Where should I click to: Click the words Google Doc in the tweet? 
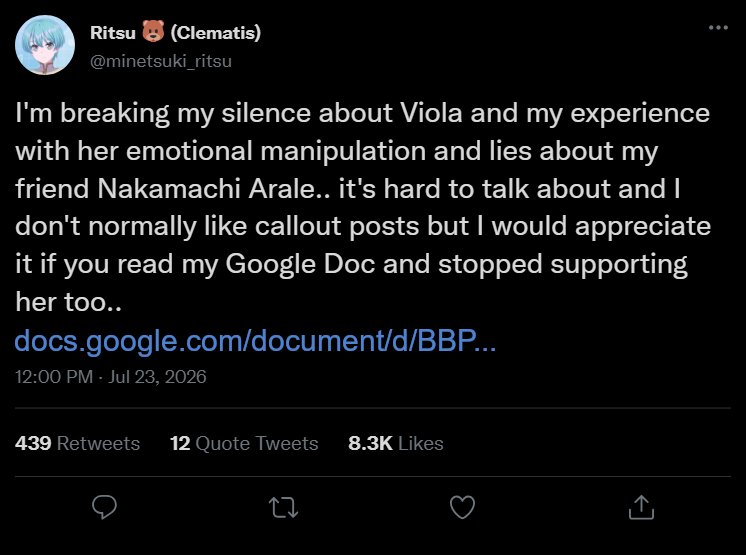(x=300, y=264)
